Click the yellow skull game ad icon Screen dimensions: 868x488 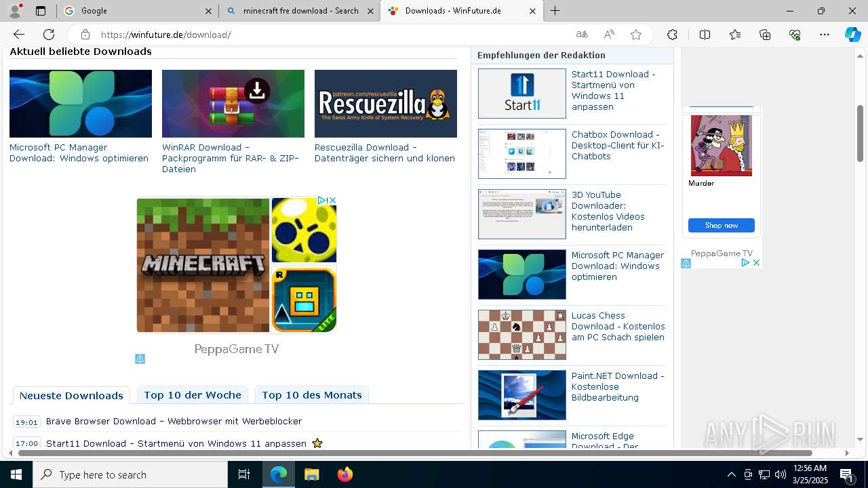tap(304, 230)
